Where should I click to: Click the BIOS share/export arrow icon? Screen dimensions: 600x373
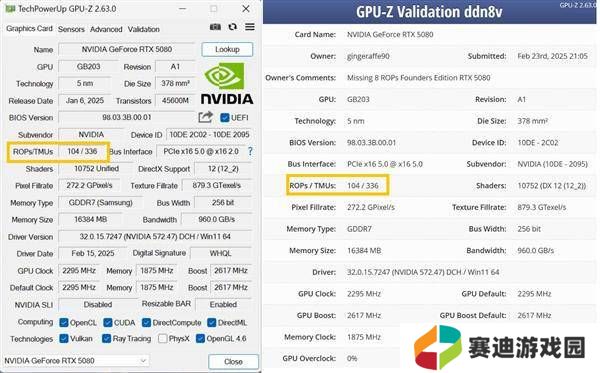click(x=205, y=117)
